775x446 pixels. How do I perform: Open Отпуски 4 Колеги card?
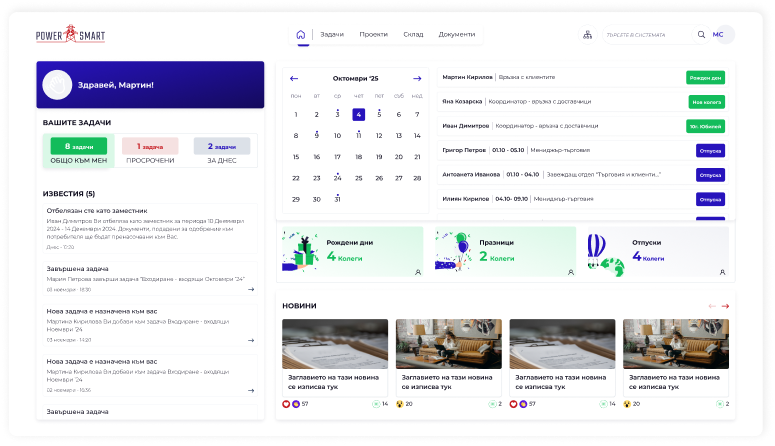tap(658, 251)
